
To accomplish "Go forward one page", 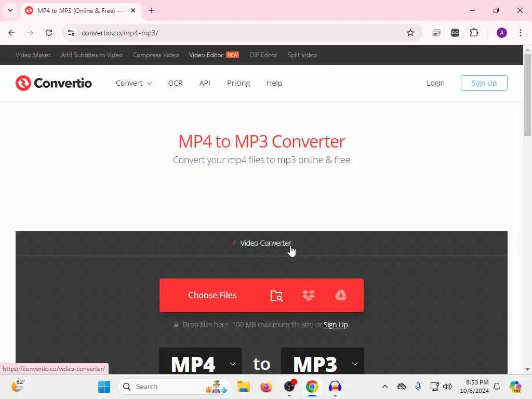I will (30, 33).
